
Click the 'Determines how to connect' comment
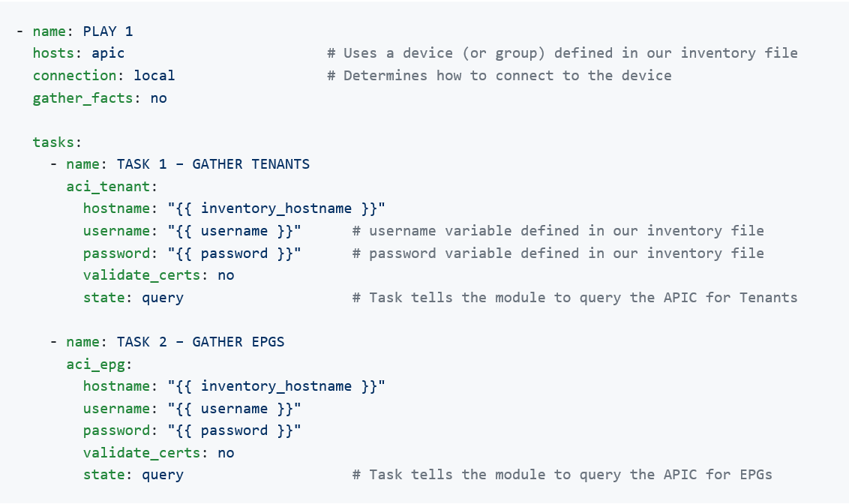tap(499, 76)
